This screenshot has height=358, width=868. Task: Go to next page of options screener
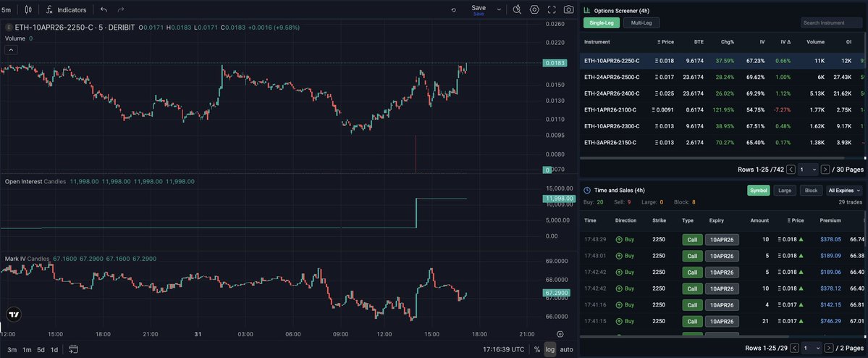(825, 169)
